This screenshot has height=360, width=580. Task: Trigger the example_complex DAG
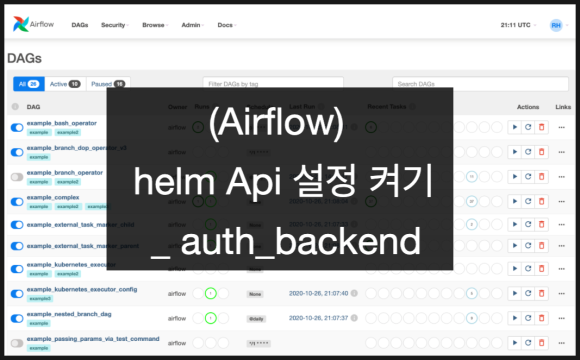(515, 201)
